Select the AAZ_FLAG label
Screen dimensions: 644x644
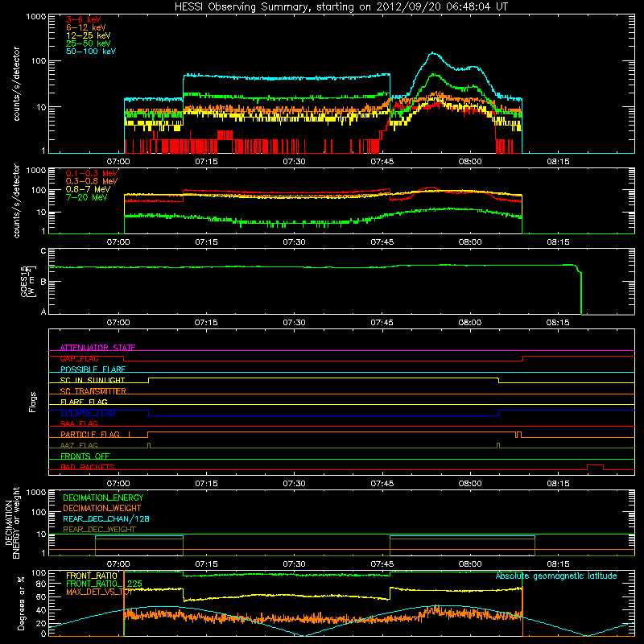click(79, 445)
